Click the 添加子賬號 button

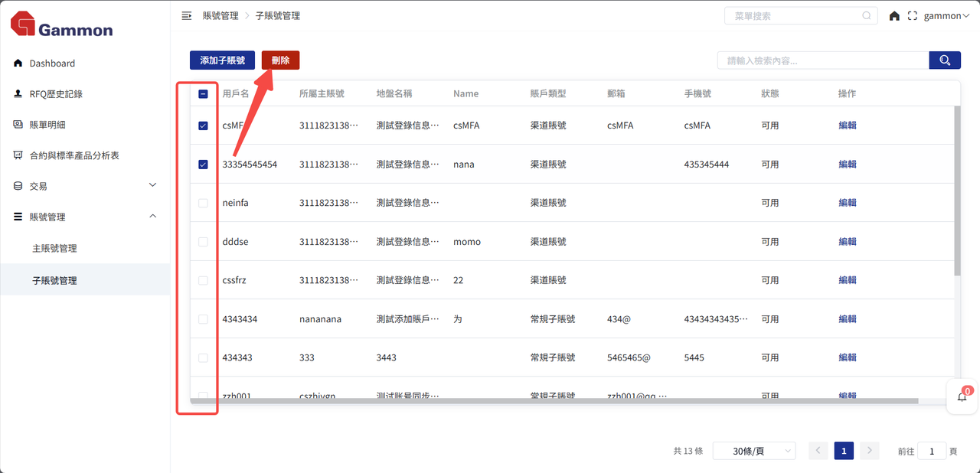(222, 60)
